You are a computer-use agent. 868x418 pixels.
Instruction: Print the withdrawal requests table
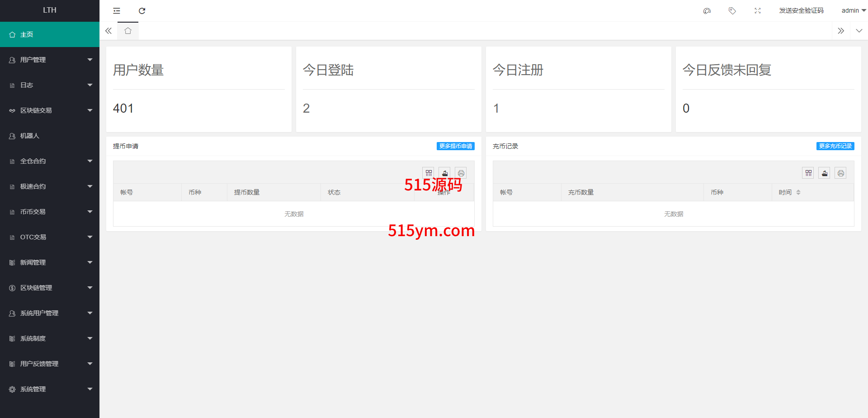461,173
